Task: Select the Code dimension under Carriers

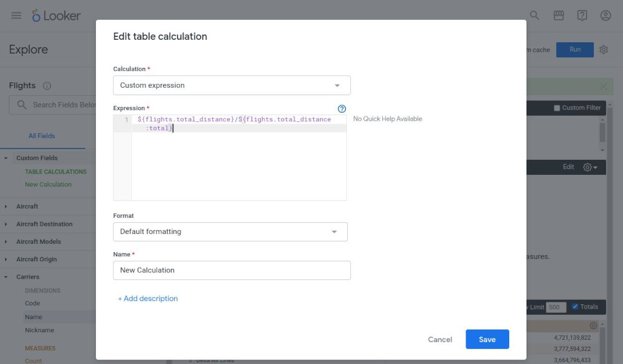Action: [x=32, y=304]
